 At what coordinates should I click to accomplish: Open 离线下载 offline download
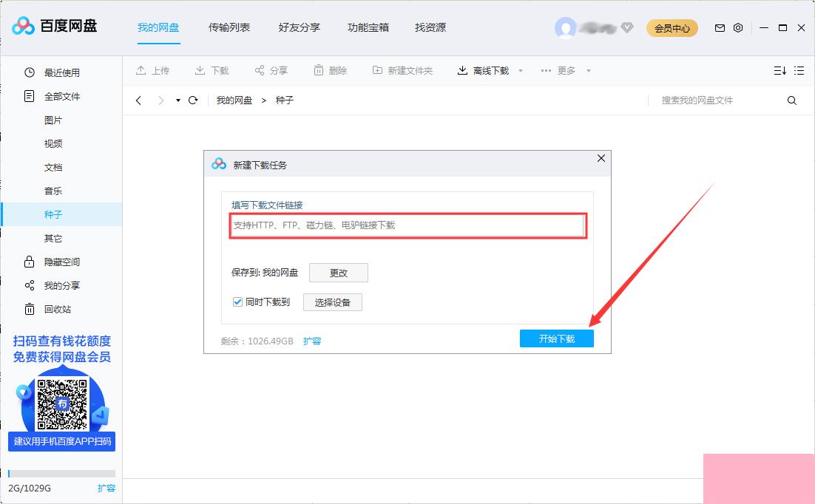(x=483, y=70)
